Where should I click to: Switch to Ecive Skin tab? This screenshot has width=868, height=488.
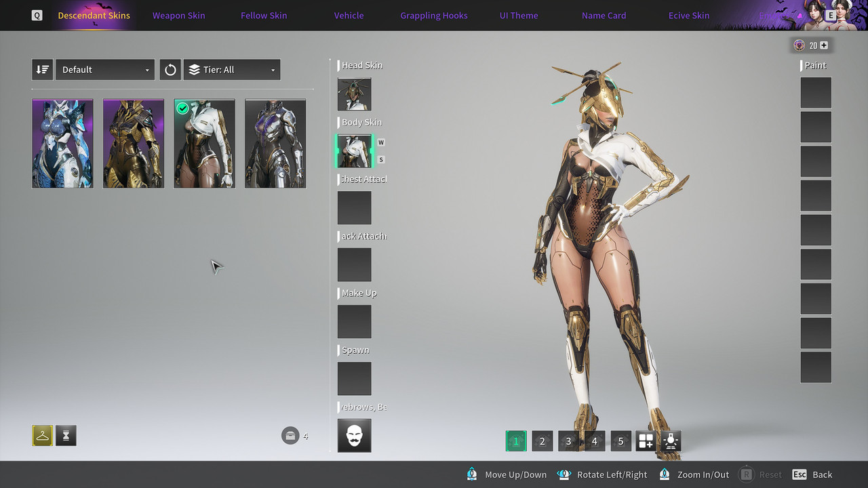689,16
